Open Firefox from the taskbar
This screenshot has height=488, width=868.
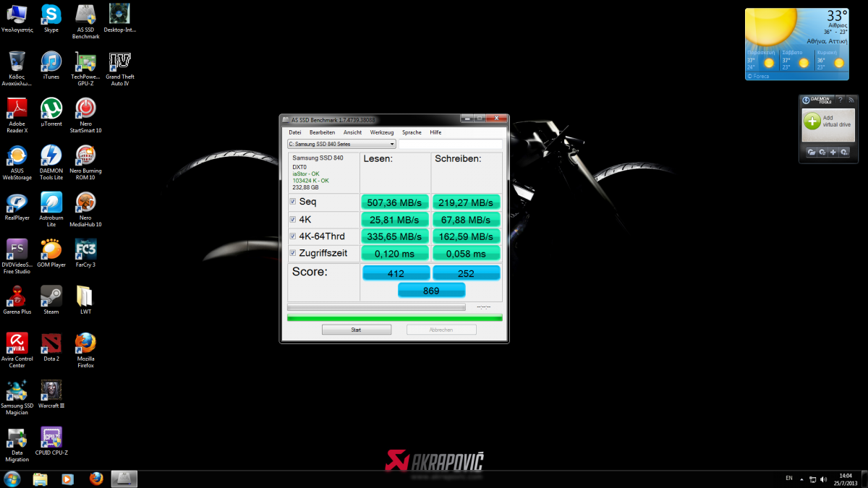(x=96, y=479)
